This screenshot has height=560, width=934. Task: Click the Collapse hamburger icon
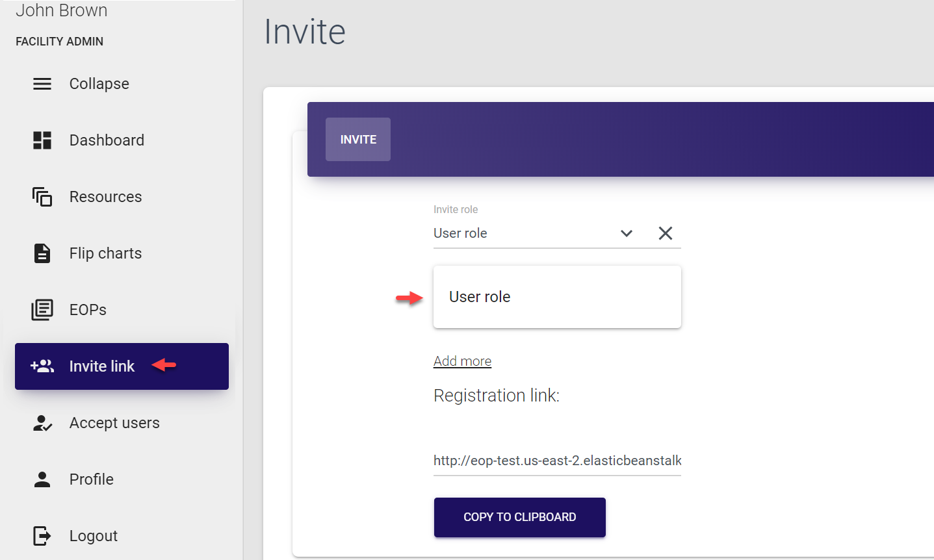click(42, 84)
